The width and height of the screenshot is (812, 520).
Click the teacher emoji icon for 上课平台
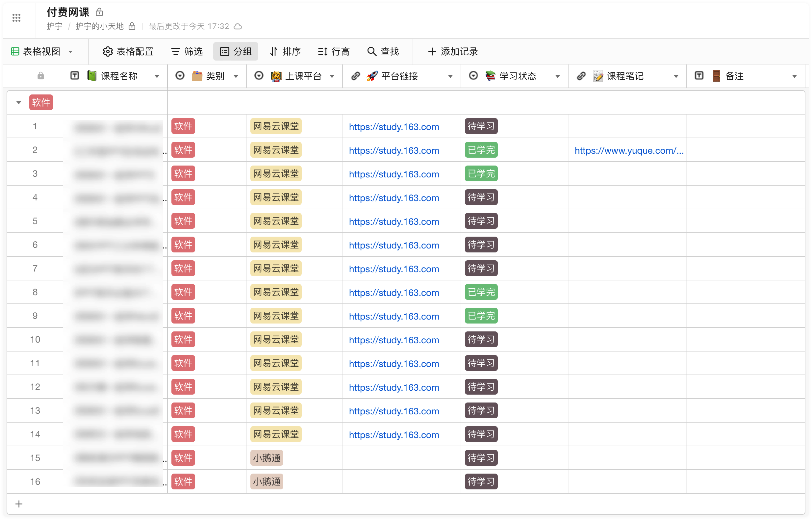coord(276,76)
